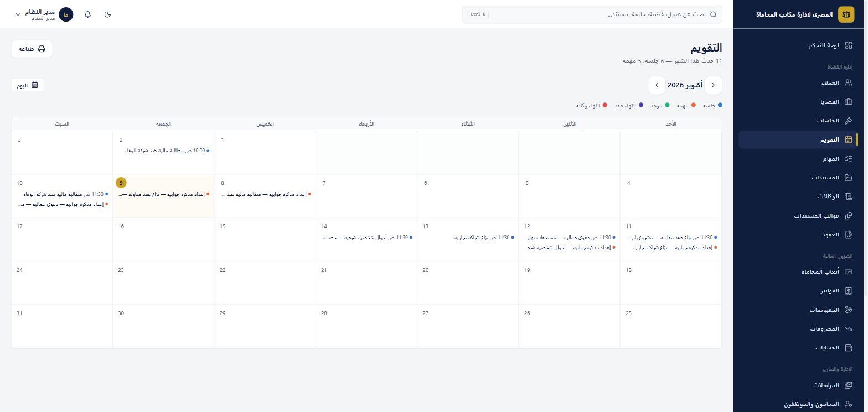Click the red انتهاء وكالة legend dot
The height and width of the screenshot is (412, 868).
[605, 105]
